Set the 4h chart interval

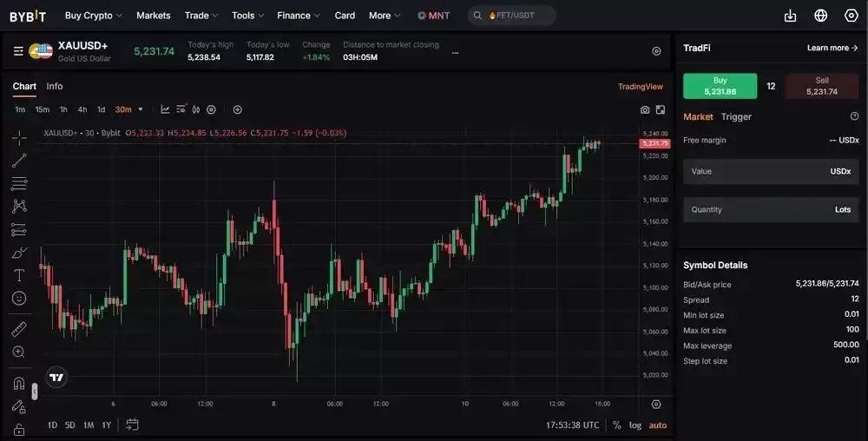pyautogui.click(x=82, y=109)
